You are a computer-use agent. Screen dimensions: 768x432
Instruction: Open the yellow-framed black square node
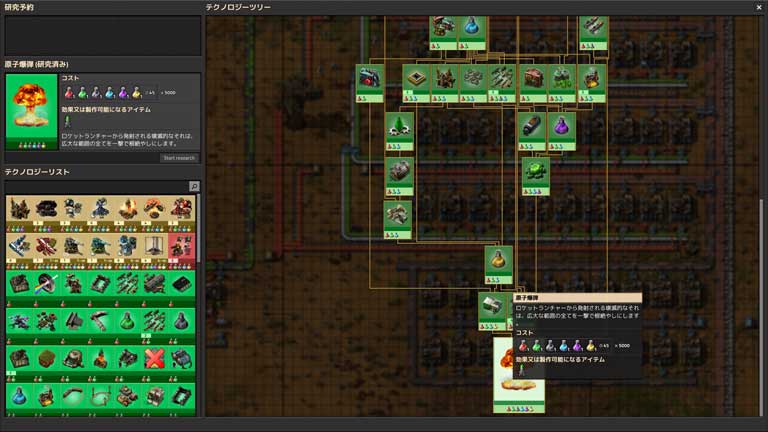point(416,83)
